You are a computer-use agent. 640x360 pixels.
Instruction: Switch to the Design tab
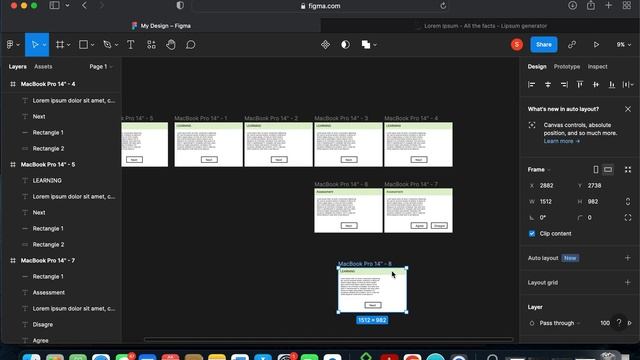click(x=537, y=67)
